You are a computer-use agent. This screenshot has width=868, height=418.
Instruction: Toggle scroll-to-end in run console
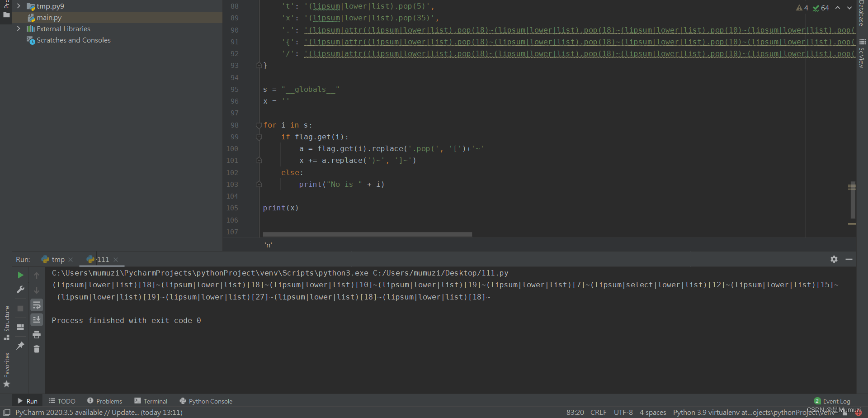(37, 319)
